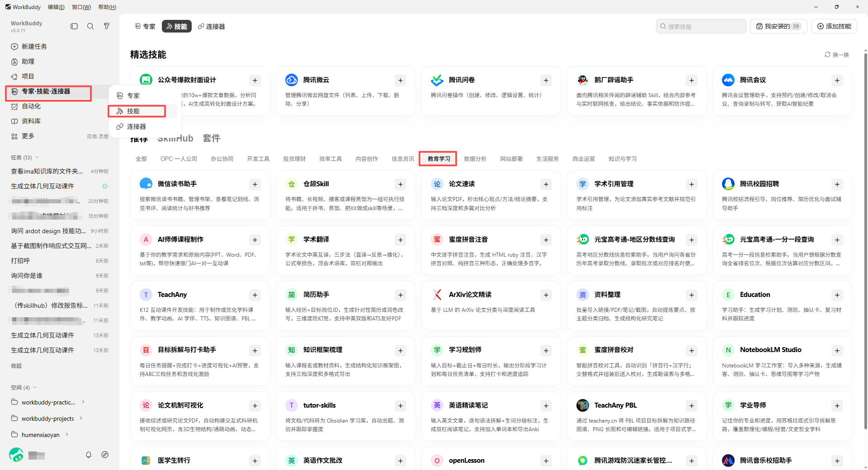The width and height of the screenshot is (868, 470).
Task: Click the user avatar in the sidebar
Action: 16,455
